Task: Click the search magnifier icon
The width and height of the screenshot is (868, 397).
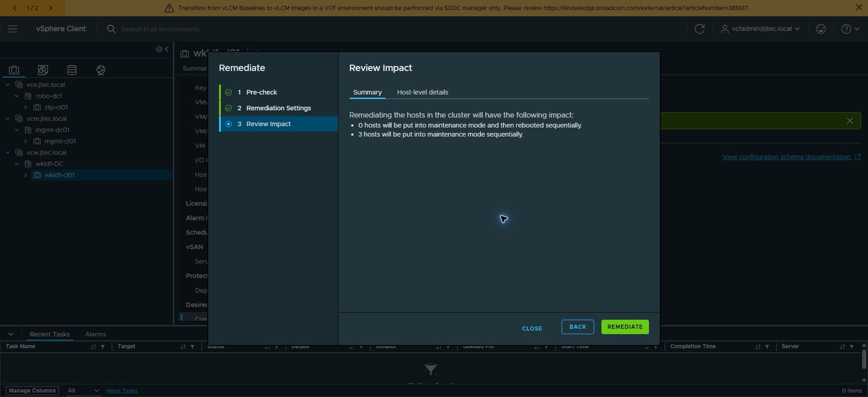Action: pos(111,29)
